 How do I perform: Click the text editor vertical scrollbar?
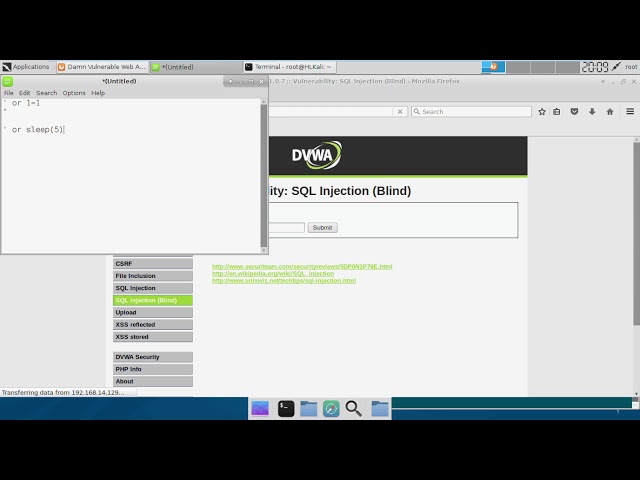point(264,176)
